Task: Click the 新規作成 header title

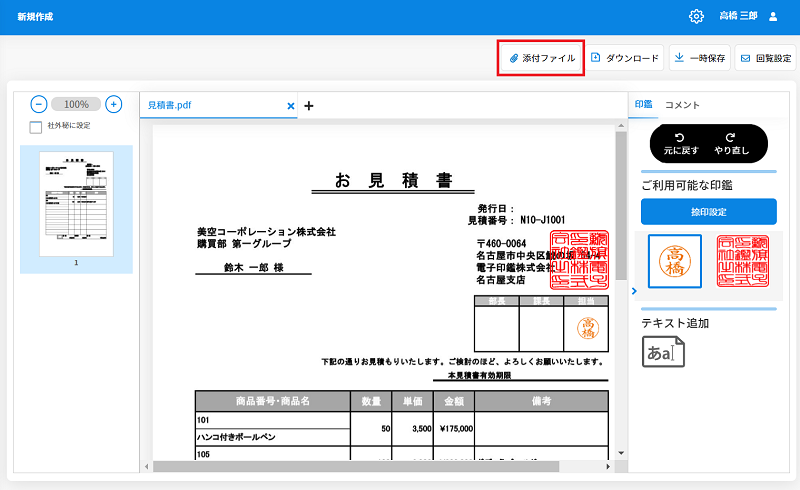Action: pos(35,16)
